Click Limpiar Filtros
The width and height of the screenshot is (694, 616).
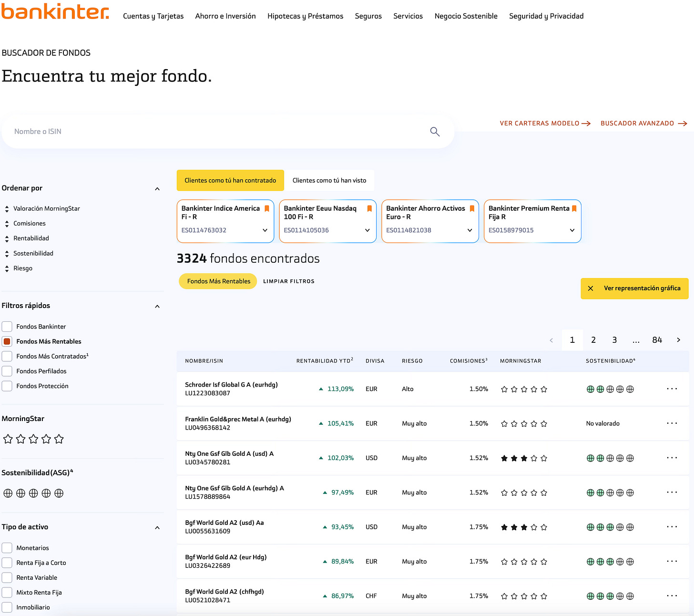pos(289,281)
